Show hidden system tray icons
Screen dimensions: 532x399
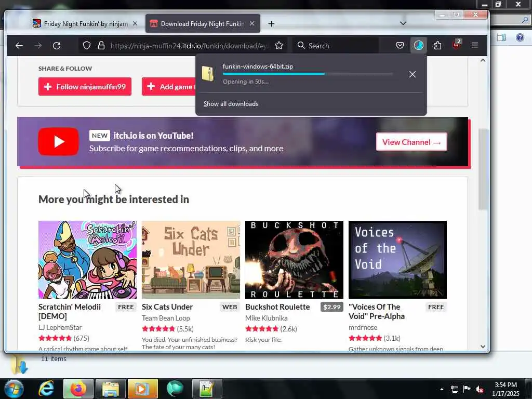(442, 389)
